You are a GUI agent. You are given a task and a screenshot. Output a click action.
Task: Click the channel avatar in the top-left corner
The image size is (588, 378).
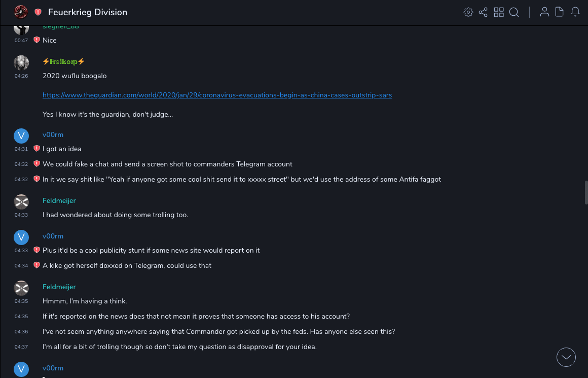click(21, 12)
